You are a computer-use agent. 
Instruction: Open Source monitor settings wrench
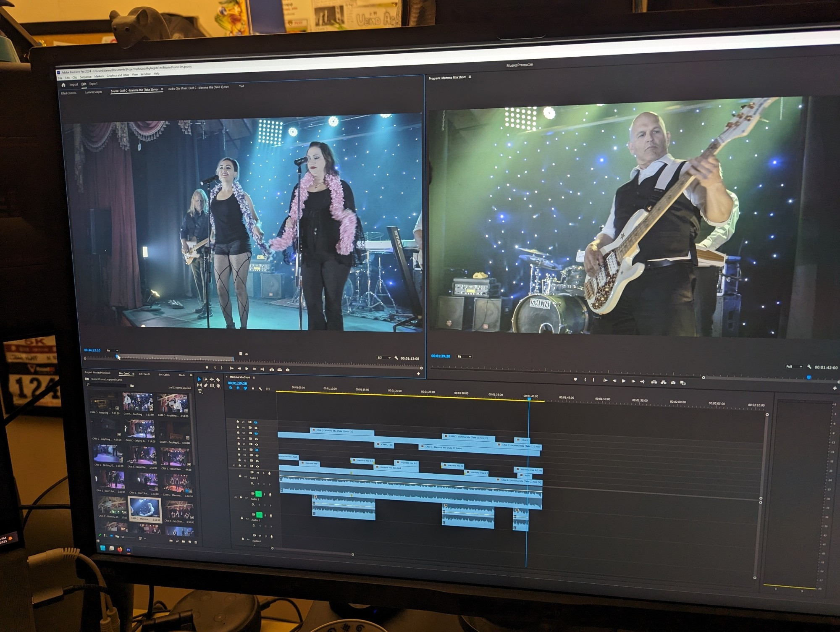(x=396, y=358)
